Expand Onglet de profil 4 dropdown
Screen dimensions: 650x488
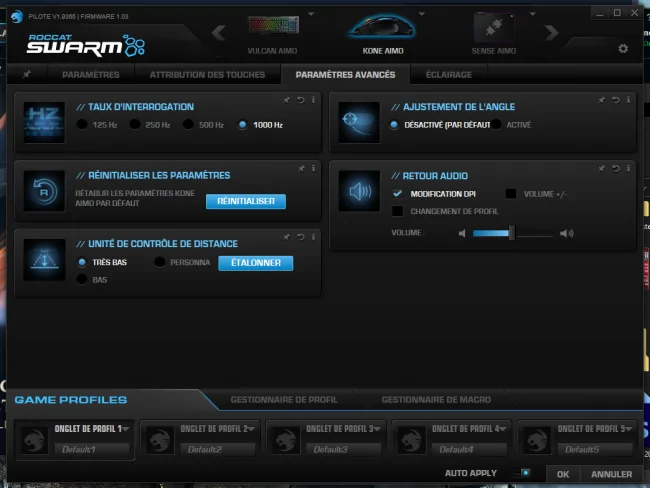[x=503, y=428]
